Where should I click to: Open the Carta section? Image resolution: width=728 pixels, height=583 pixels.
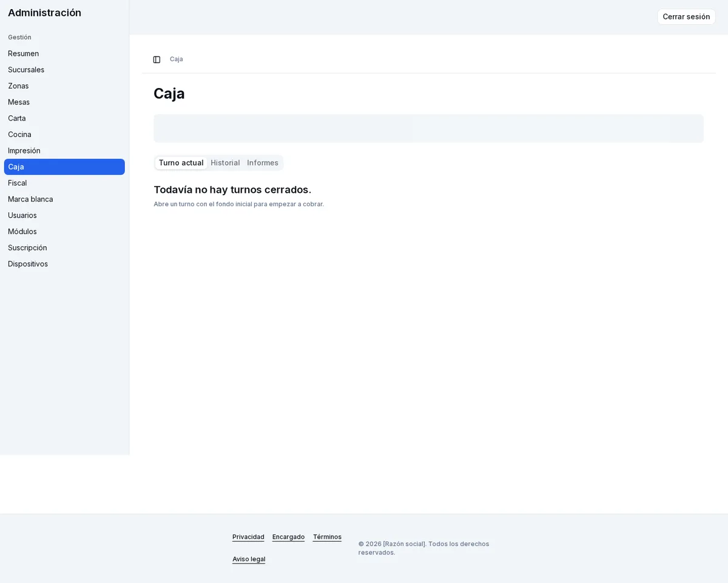click(x=64, y=118)
